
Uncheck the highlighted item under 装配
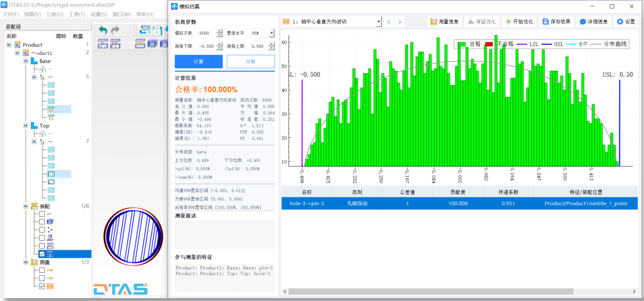point(42,254)
